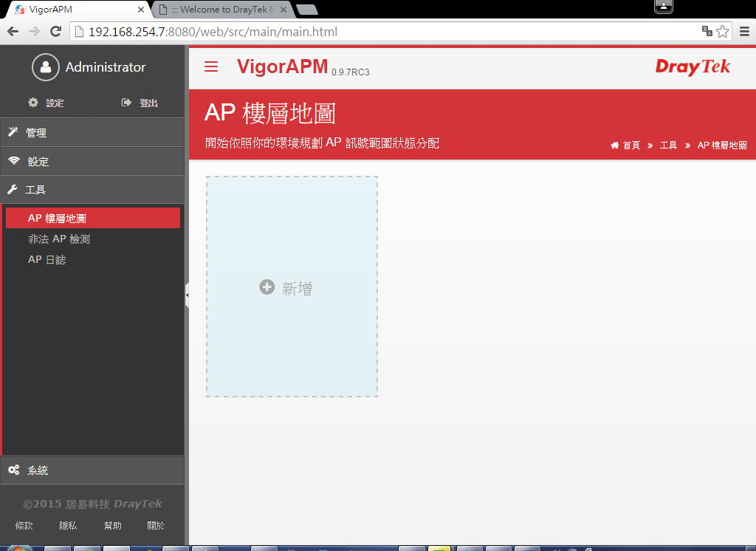The image size is (756, 551).
Task: Select the AP 樓層地圖 menu entry
Action: coord(93,218)
